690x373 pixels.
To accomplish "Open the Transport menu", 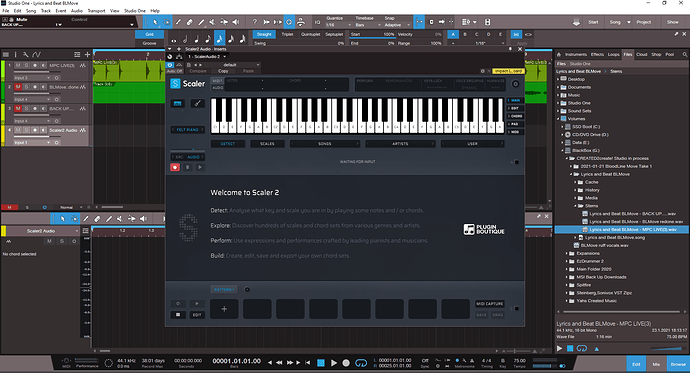I will tap(96, 11).
